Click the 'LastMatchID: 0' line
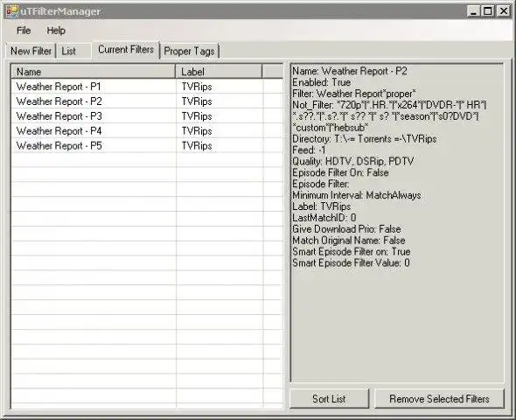Screen dimensions: 516x420 (x=324, y=218)
